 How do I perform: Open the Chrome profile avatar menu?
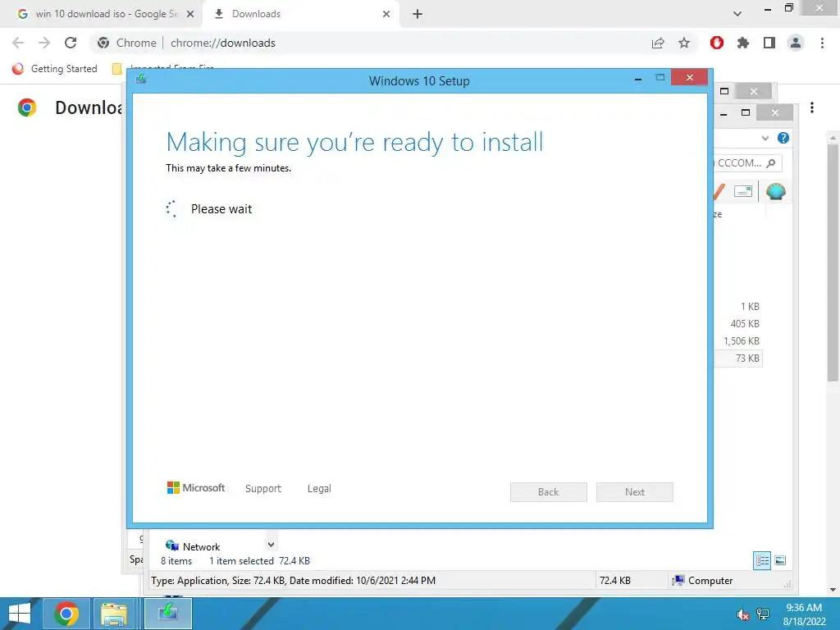click(x=796, y=43)
